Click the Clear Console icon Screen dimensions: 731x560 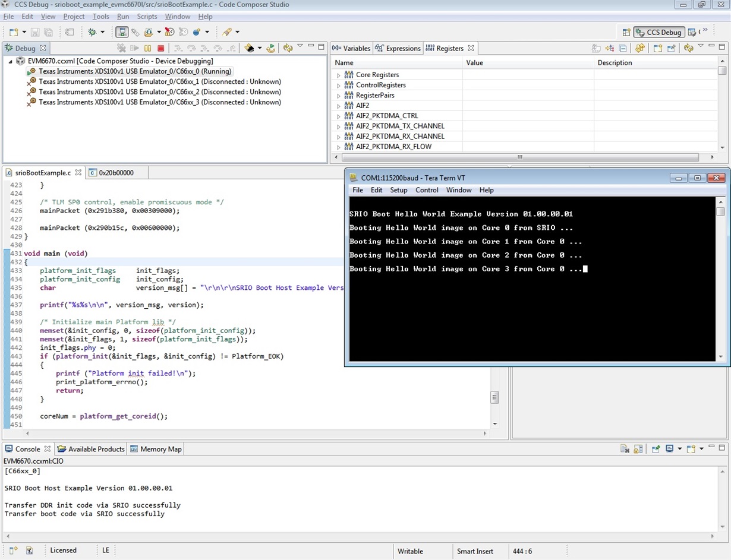pyautogui.click(x=625, y=449)
